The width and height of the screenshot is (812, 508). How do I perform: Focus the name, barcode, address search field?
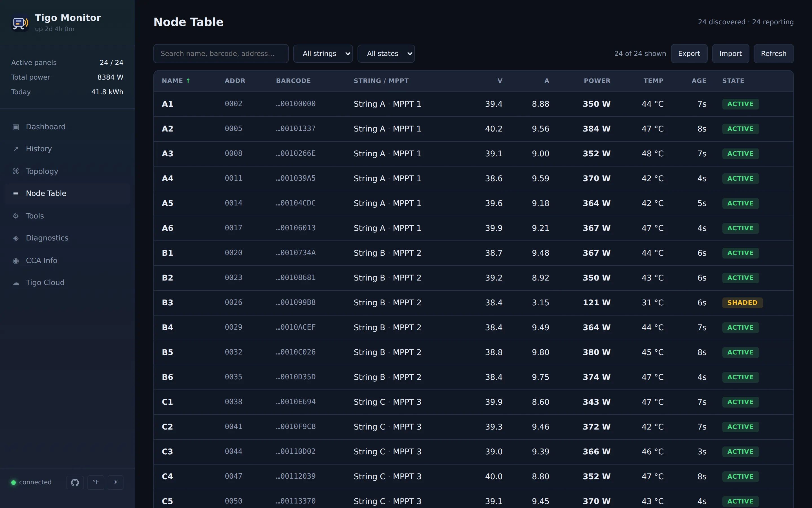click(x=221, y=54)
